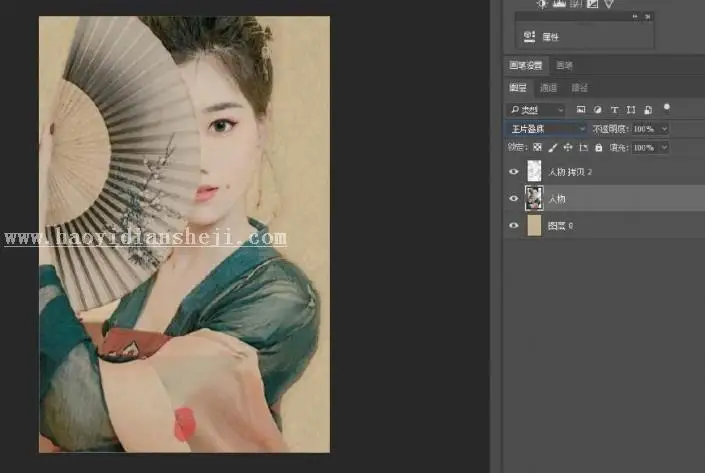705x473 pixels.
Task: Hide the 图层 0 layer
Action: (x=513, y=225)
